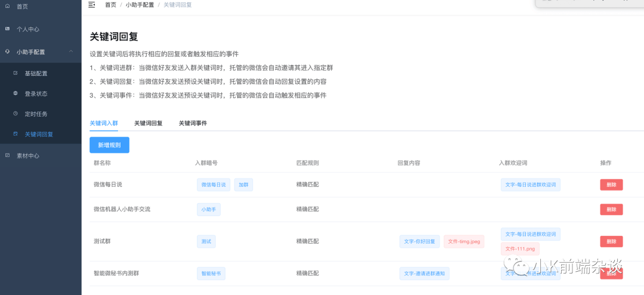Click 首页 in the breadcrumb
Image resolution: width=644 pixels, height=295 pixels.
click(110, 5)
